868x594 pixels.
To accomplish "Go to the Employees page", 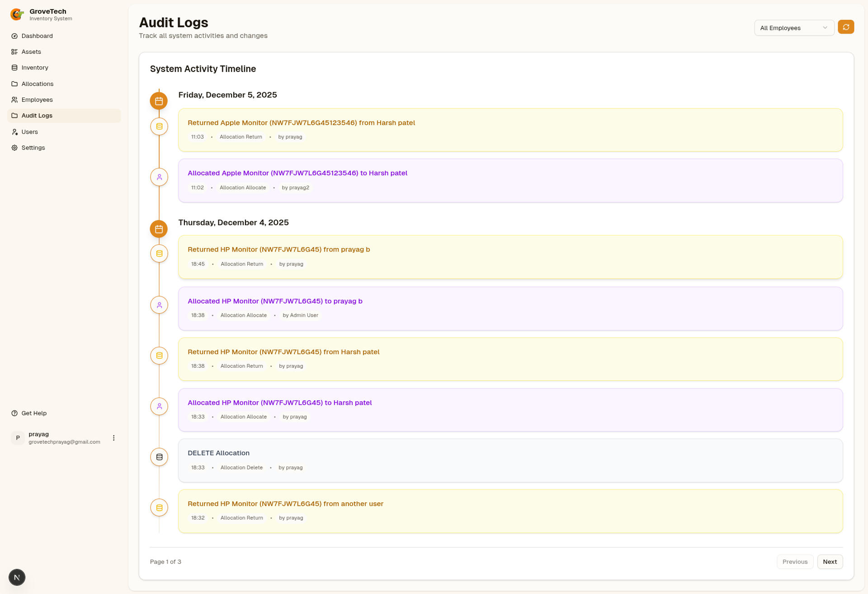I will click(x=64, y=100).
